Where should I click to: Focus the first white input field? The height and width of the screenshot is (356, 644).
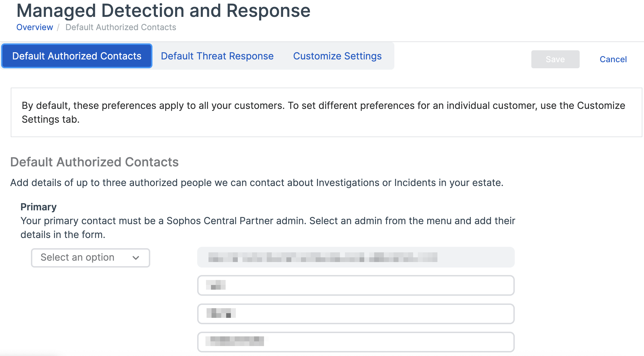pos(356,285)
